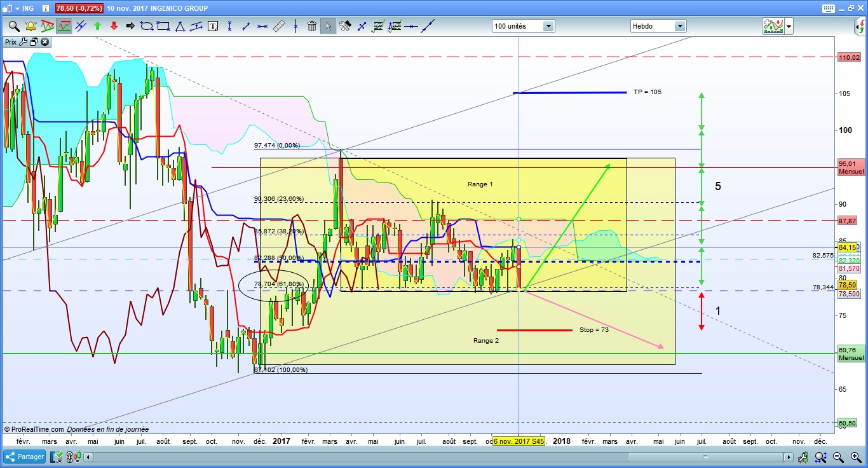Expand the chart template dropdown arrow
Image resolution: width=868 pixels, height=468 pixels.
click(x=789, y=26)
